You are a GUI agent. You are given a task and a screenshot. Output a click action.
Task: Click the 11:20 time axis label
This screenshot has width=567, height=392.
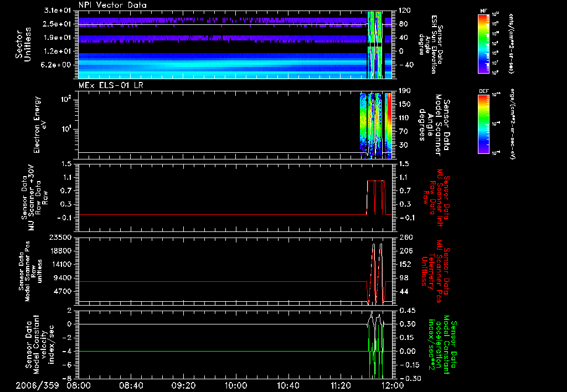(x=341, y=385)
